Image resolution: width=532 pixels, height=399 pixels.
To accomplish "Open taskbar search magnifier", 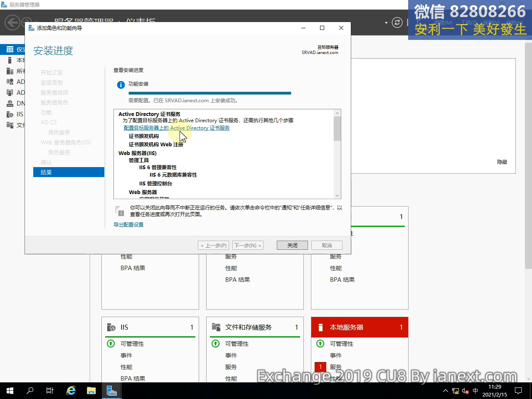I will pyautogui.click(x=30, y=391).
